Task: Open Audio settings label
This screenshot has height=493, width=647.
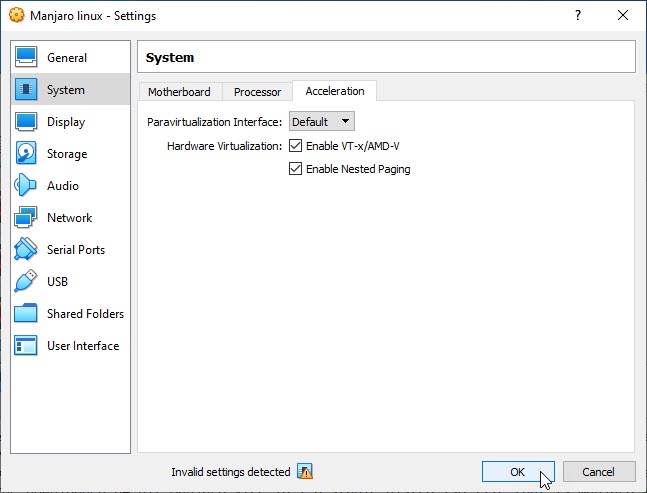Action: pyautogui.click(x=63, y=186)
